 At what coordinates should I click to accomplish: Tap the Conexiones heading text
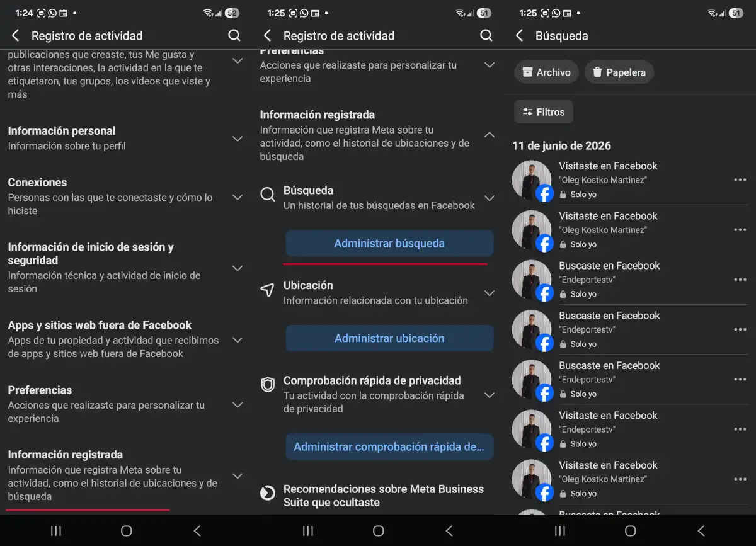37,183
